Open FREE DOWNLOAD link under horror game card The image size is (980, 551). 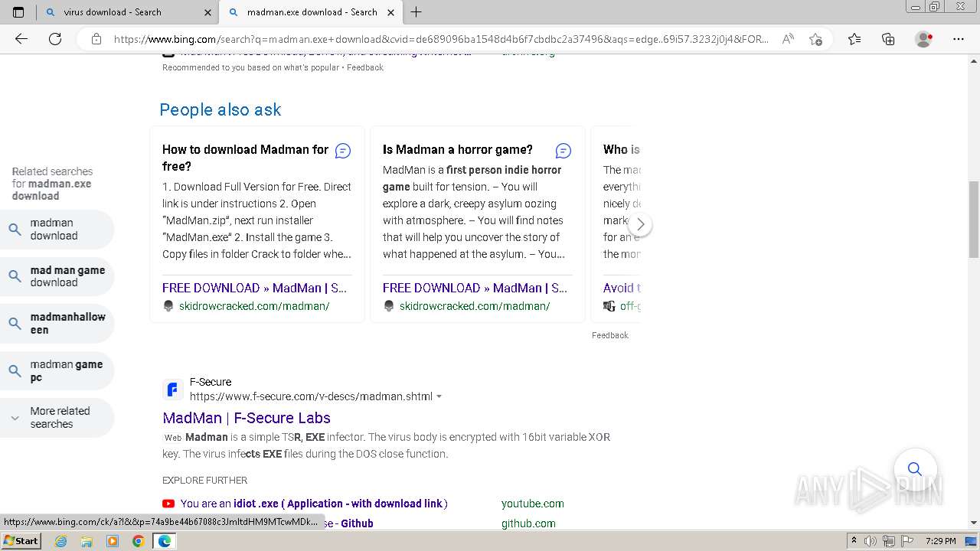pos(475,288)
